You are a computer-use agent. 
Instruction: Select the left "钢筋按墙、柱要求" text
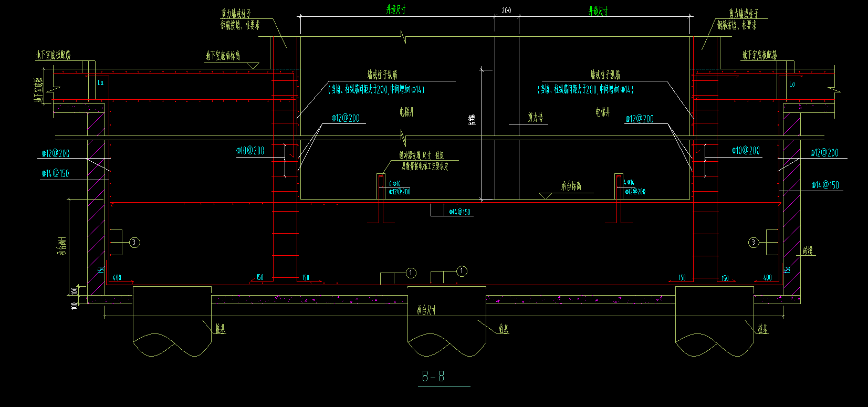coord(240,25)
